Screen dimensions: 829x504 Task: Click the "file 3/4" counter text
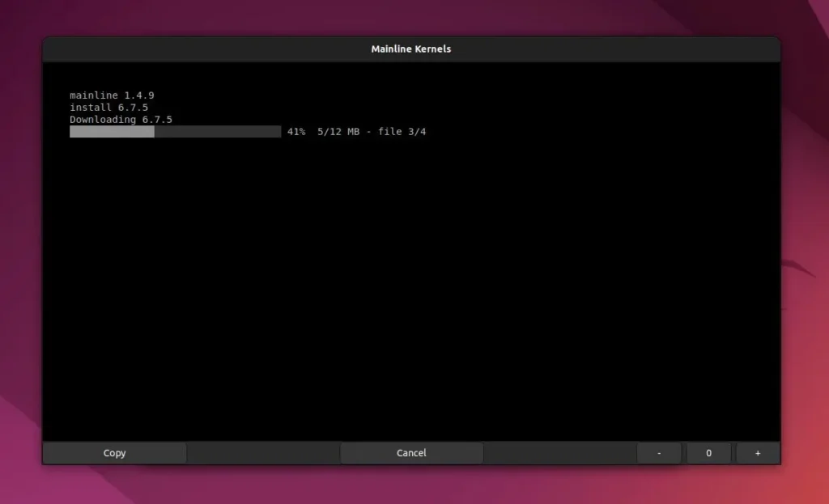pyautogui.click(x=402, y=132)
